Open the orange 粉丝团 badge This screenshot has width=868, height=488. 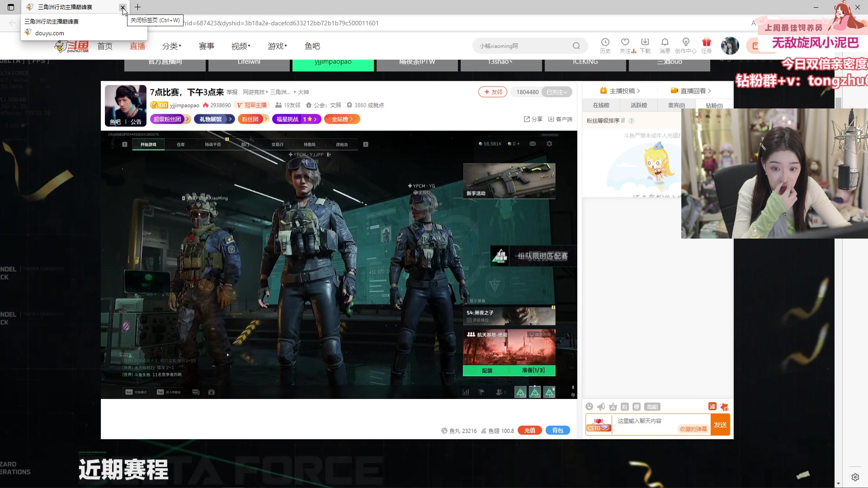click(x=254, y=119)
